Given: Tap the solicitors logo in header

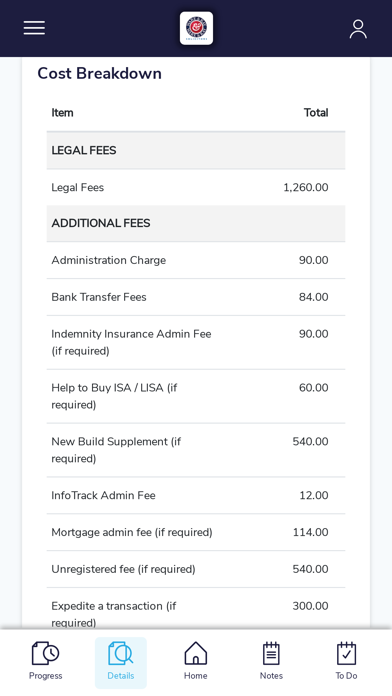Looking at the screenshot, I should (196, 28).
